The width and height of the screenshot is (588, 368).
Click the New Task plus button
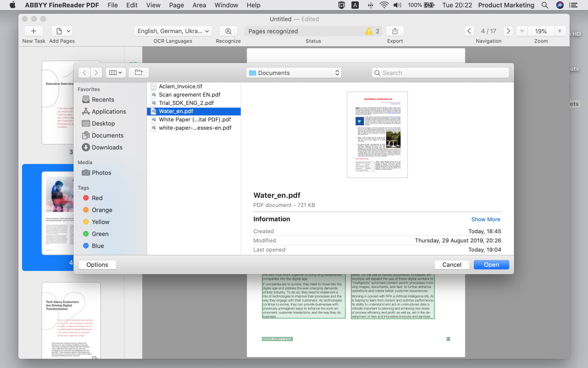point(34,31)
